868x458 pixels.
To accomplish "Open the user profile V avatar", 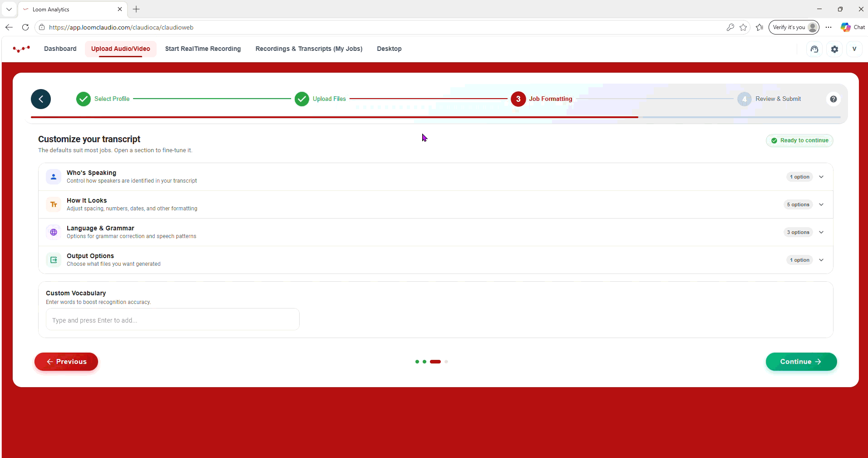I will (854, 49).
